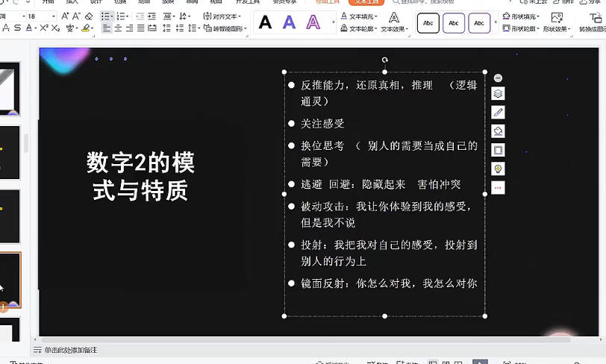Click the lightbulb icon in floating toolbar
Viewport: 606px width, 364px height.
499,169
